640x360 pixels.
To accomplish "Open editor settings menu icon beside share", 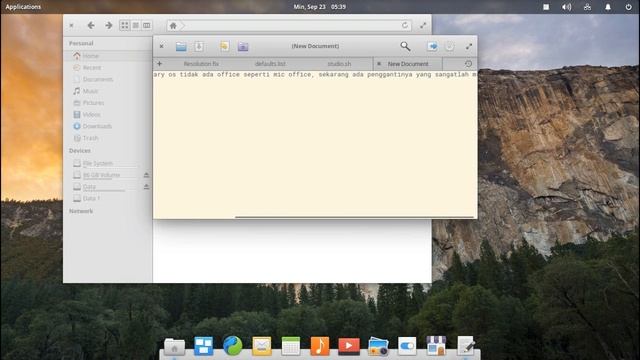I will tap(449, 46).
